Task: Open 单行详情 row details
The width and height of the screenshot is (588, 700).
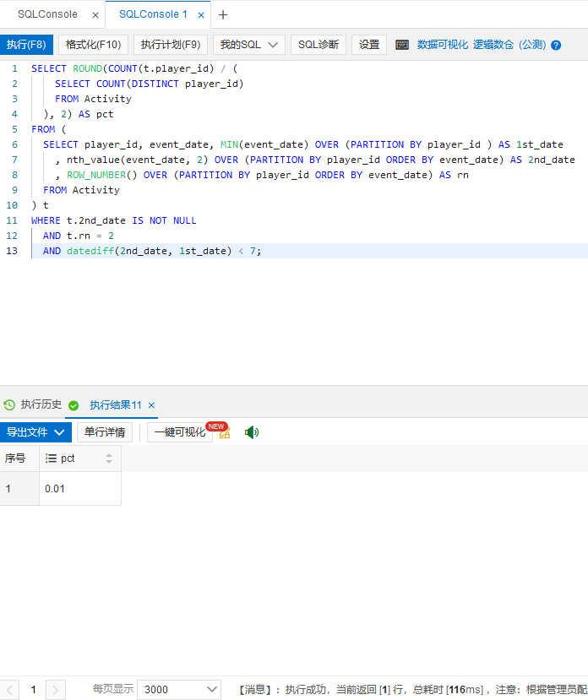Action: pos(105,432)
